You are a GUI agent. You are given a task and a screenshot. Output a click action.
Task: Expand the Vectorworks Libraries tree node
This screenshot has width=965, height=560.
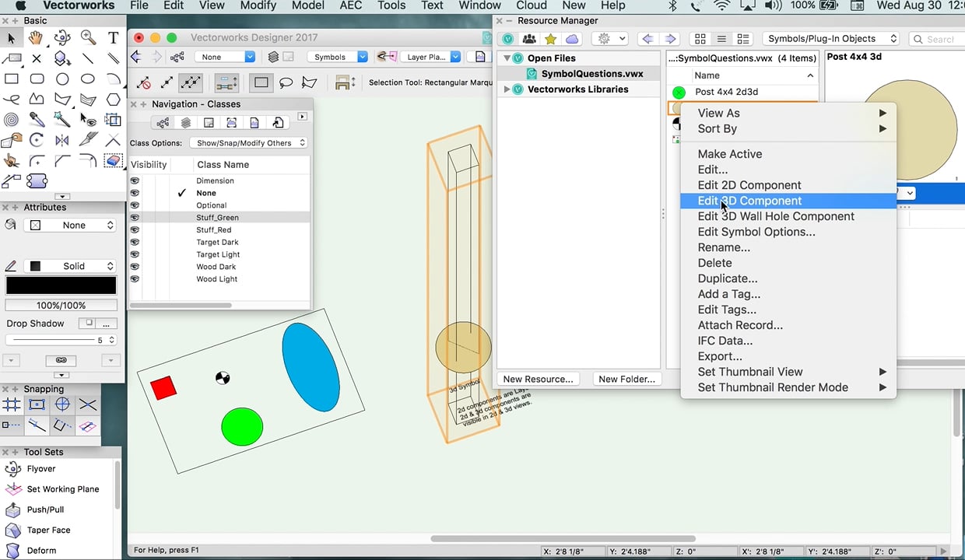[x=507, y=89]
